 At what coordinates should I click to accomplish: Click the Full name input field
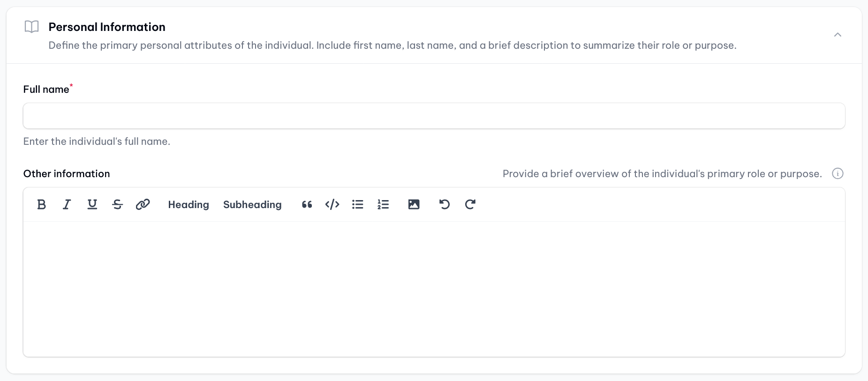tap(434, 116)
